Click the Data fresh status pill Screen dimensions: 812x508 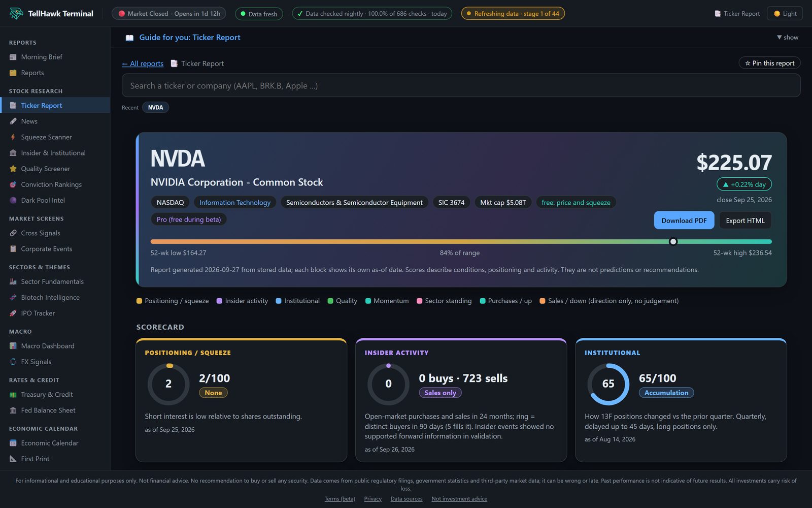pos(259,14)
